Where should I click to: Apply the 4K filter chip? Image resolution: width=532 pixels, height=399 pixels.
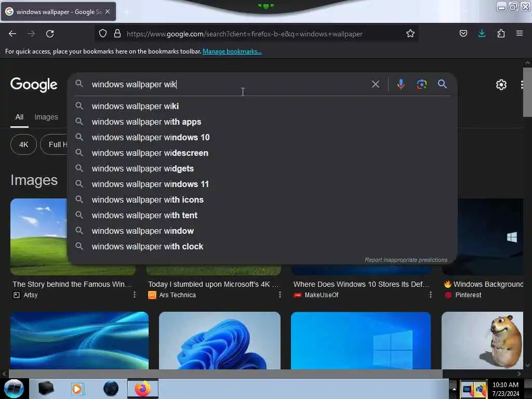point(23,144)
